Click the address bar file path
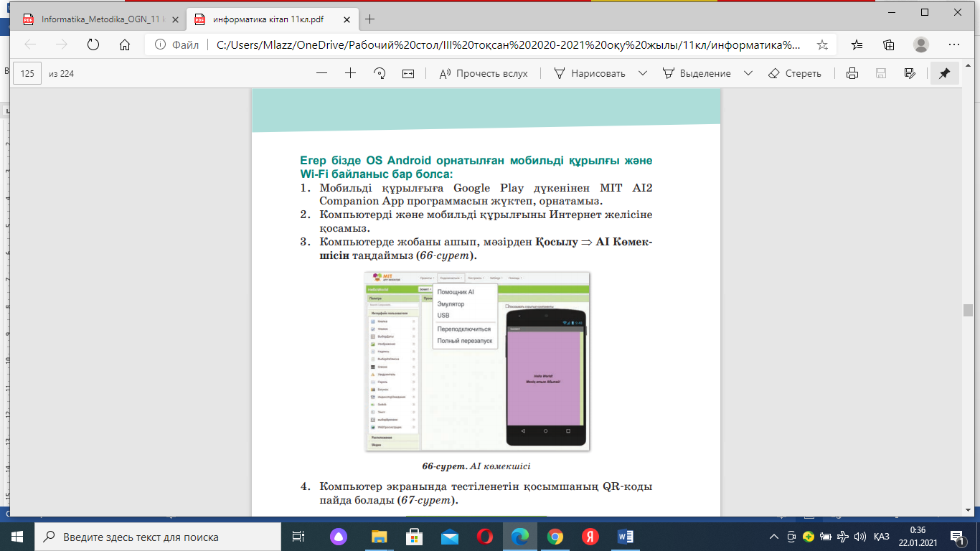 tap(509, 44)
